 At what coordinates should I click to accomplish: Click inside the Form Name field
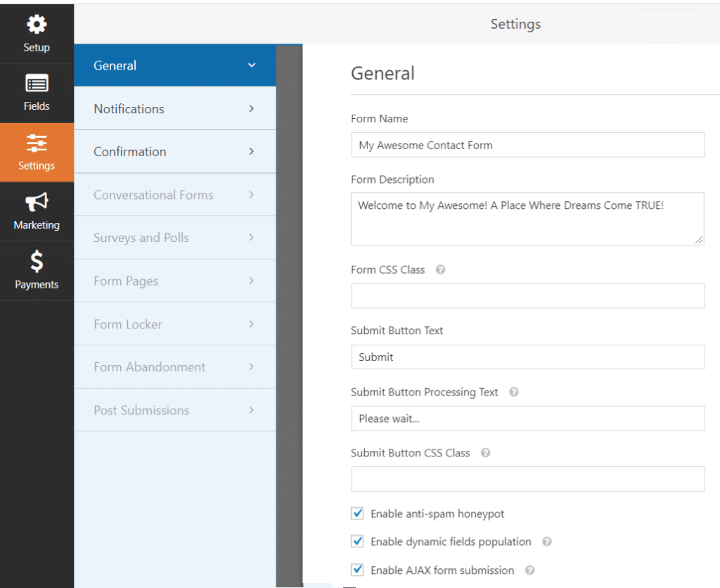[x=527, y=145]
